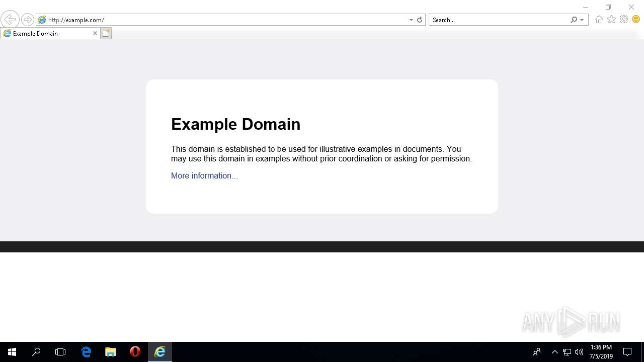Follow the More information... link
Screen dimensions: 644x362
pos(204,175)
